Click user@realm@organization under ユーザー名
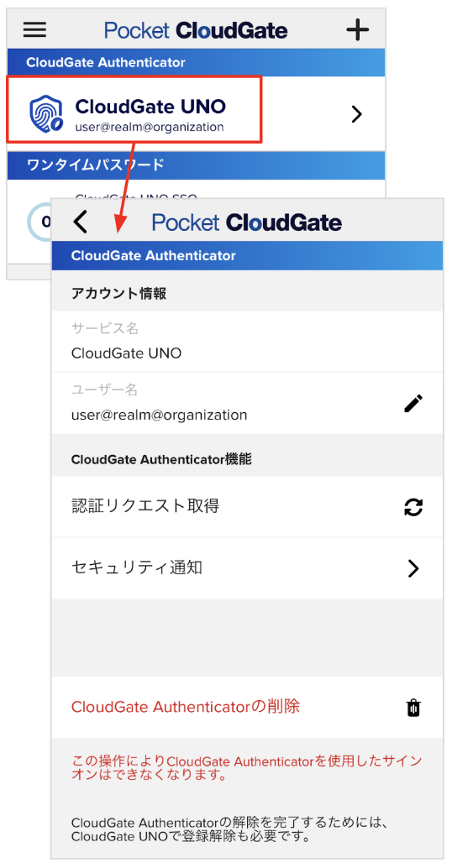The image size is (452, 868). tap(159, 415)
